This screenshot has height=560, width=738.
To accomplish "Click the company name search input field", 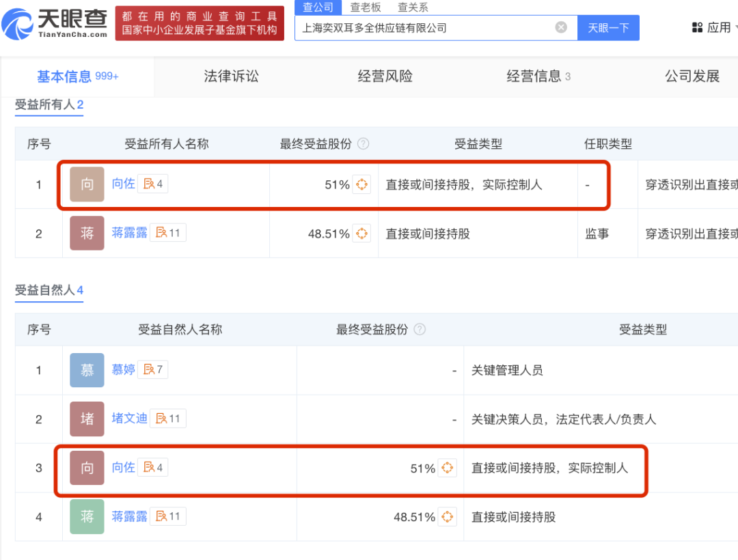I will (424, 28).
